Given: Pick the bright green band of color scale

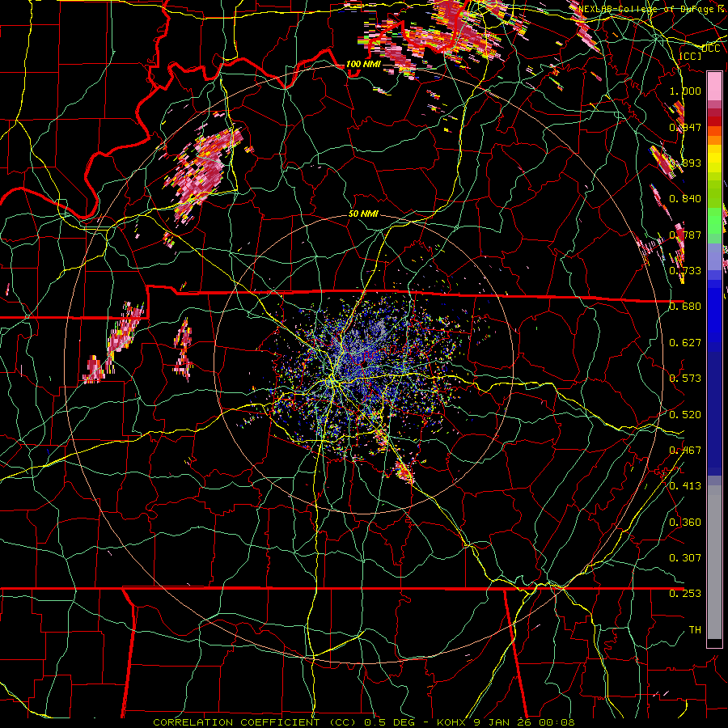Looking at the screenshot, I should (714, 220).
